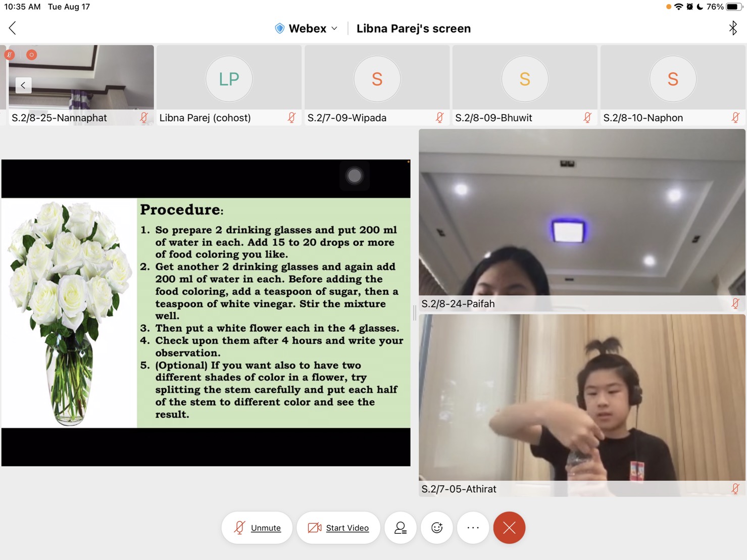Screen dimensions: 747x560
Task: Tap the Do Not Disturb moon icon
Action: 700,7
